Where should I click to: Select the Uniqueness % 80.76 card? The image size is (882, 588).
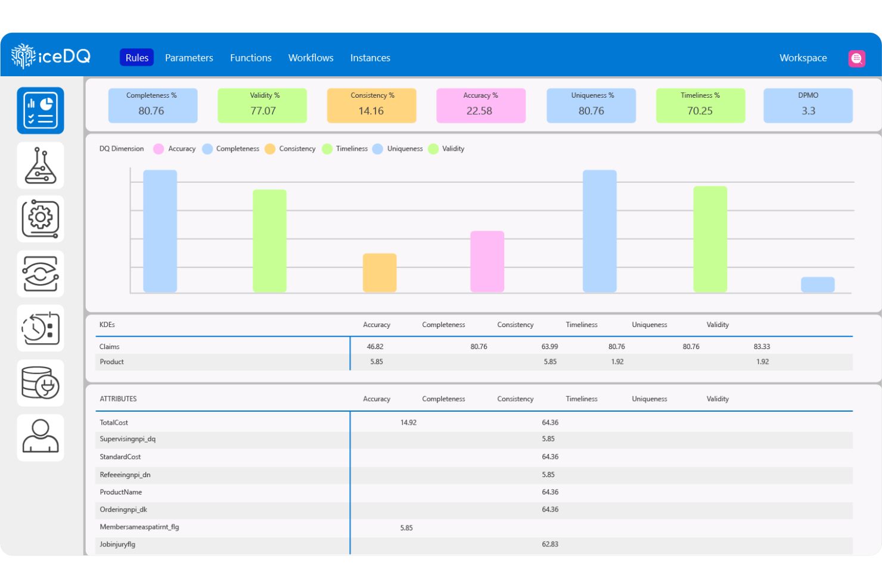pos(591,105)
